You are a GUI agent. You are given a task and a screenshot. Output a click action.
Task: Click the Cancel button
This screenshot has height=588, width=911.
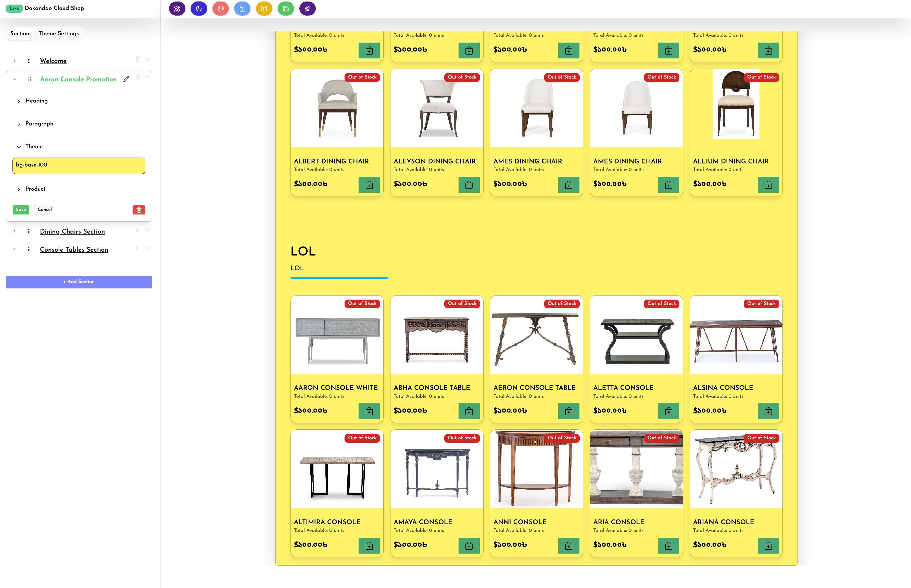(45, 210)
